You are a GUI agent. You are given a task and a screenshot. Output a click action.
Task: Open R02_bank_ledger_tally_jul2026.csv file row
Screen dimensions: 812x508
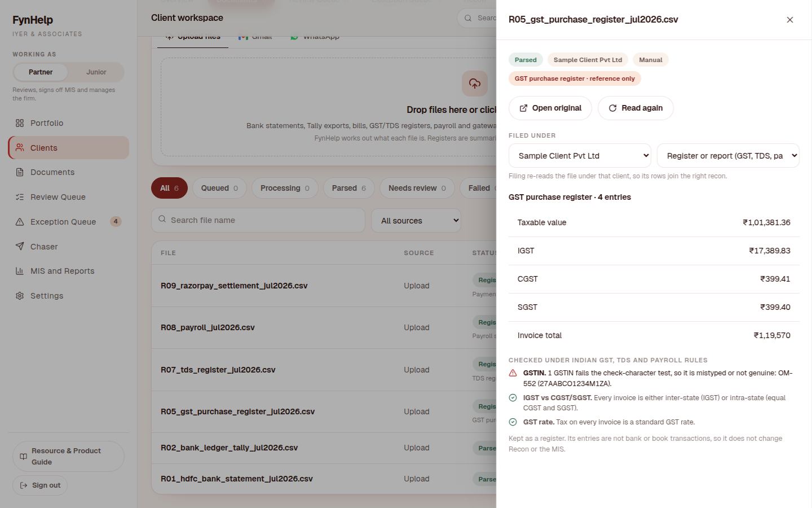[324, 448]
